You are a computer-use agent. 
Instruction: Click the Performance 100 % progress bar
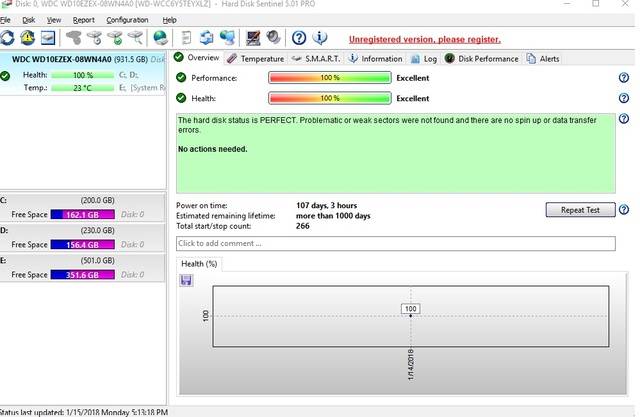click(330, 78)
